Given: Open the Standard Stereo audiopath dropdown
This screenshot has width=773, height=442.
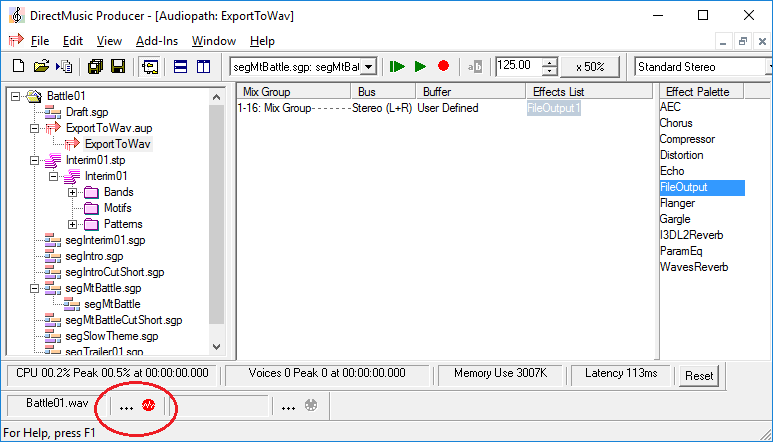Looking at the screenshot, I should (x=770, y=67).
